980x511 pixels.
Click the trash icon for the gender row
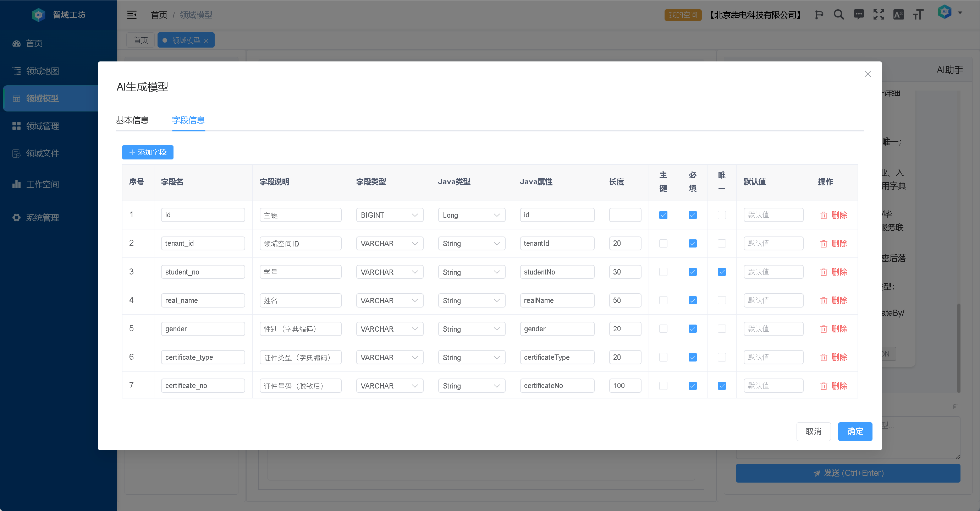coord(824,329)
